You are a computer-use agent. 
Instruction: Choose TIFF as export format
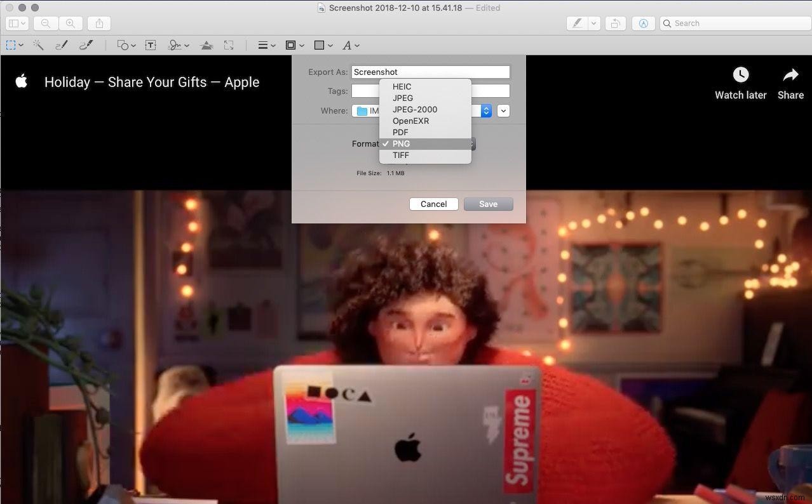pyautogui.click(x=401, y=155)
